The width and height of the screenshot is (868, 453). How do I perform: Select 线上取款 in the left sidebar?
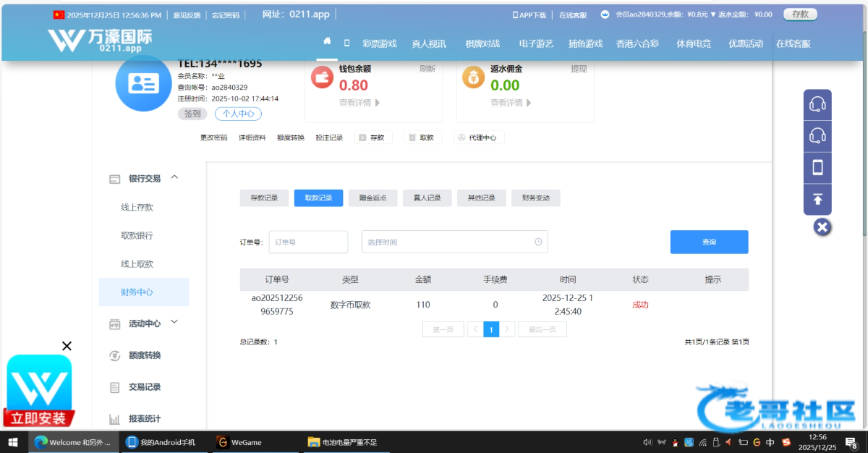click(137, 264)
